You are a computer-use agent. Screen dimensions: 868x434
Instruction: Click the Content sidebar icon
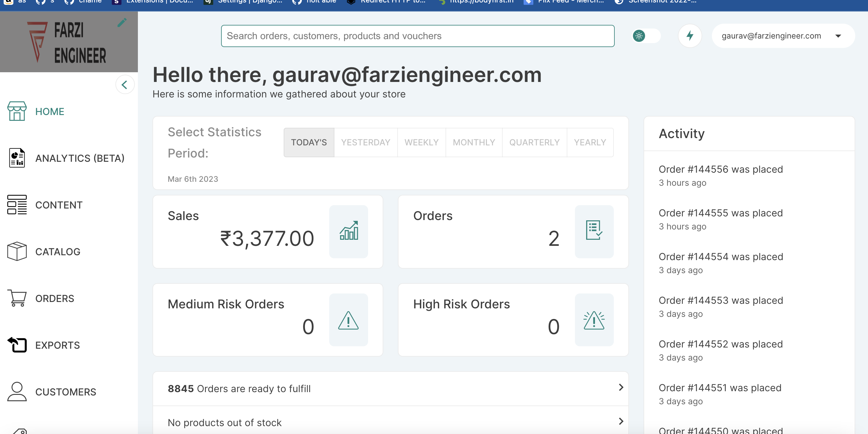[17, 205]
